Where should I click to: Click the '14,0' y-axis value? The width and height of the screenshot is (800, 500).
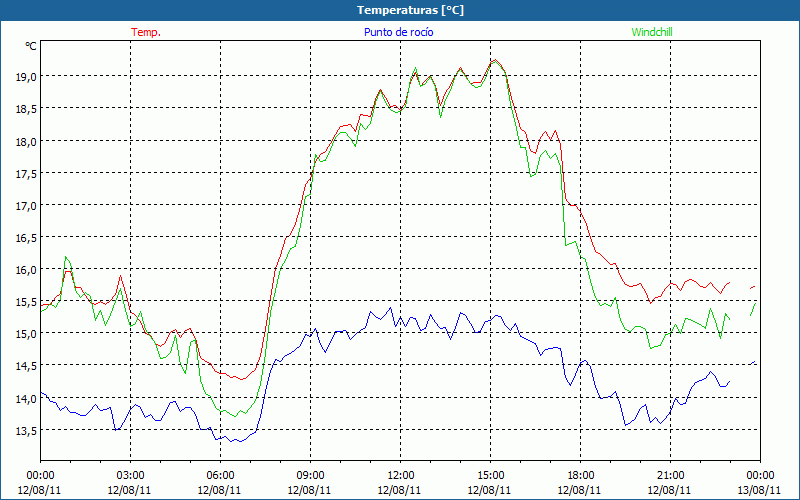click(x=28, y=398)
